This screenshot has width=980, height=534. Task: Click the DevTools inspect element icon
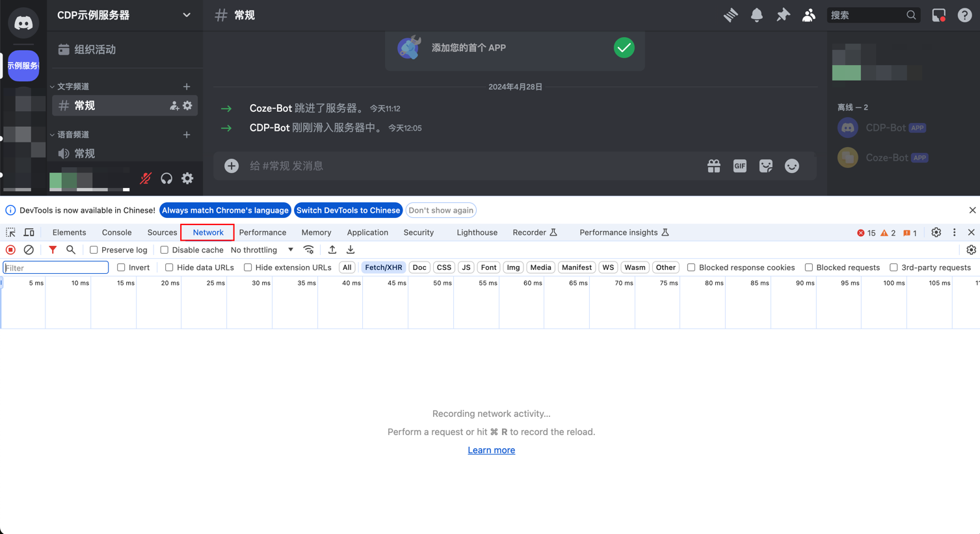click(10, 232)
